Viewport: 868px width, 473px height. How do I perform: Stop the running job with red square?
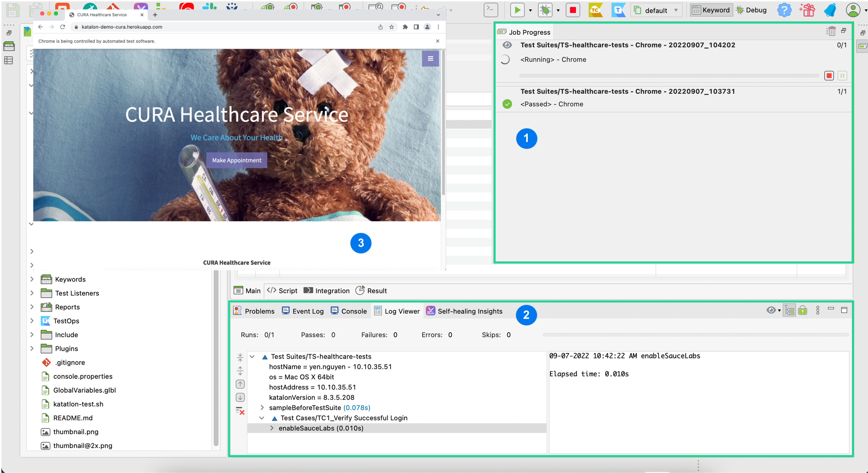click(x=829, y=75)
